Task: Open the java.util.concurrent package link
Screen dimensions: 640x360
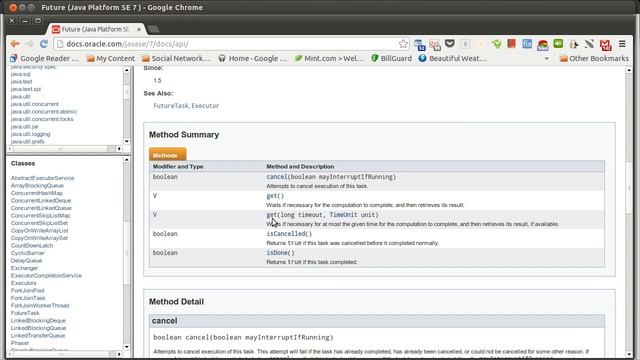Action: pos(35,104)
